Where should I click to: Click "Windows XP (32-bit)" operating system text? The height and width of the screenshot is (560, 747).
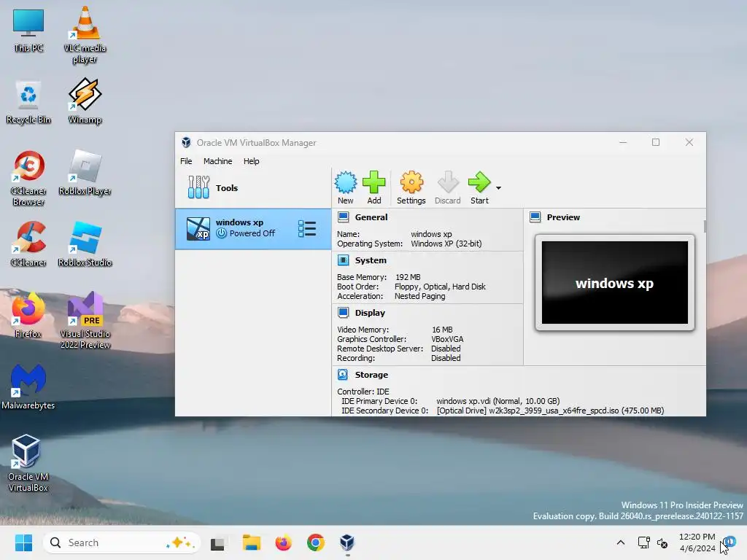[x=446, y=244]
